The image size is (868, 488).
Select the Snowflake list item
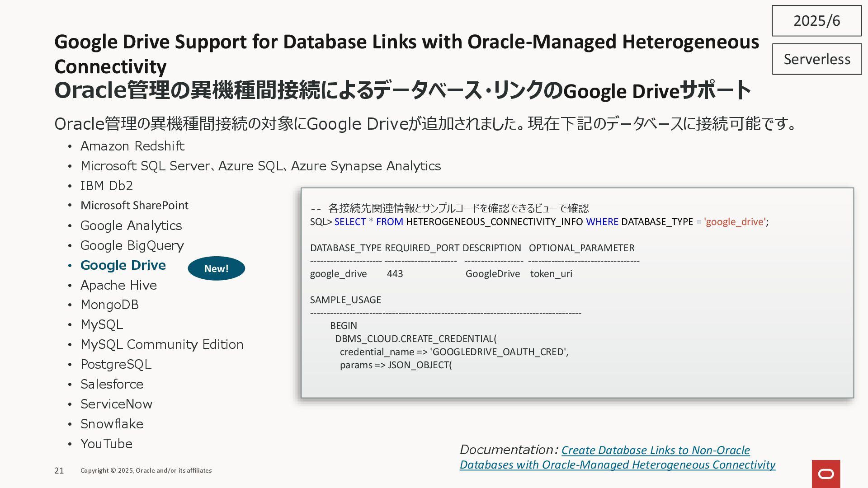pos(112,424)
